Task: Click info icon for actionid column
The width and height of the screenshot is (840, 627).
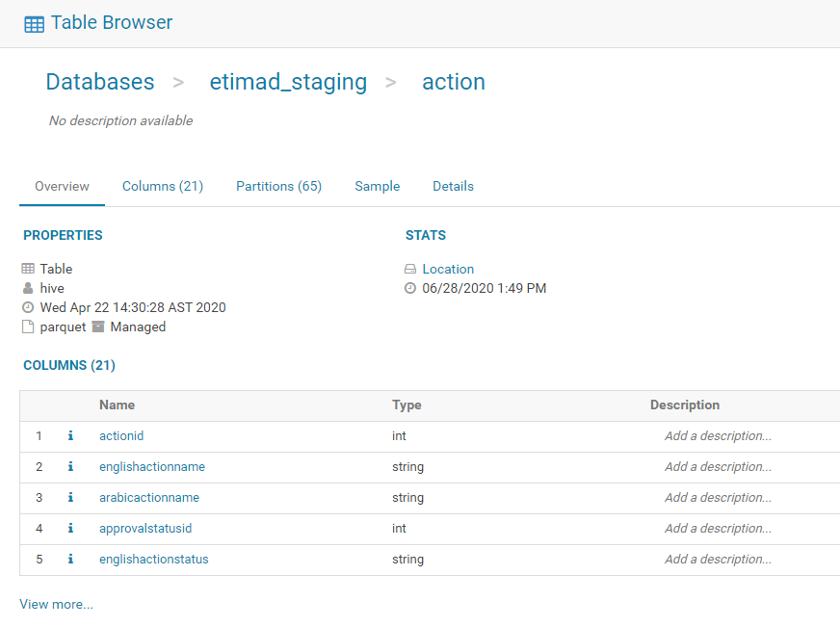Action: [70, 436]
